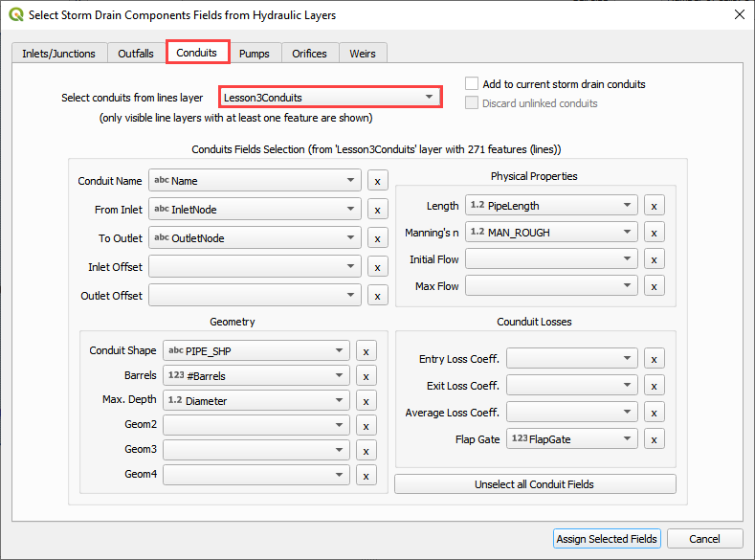Click the Cancel button
The image size is (755, 560).
[x=704, y=539]
